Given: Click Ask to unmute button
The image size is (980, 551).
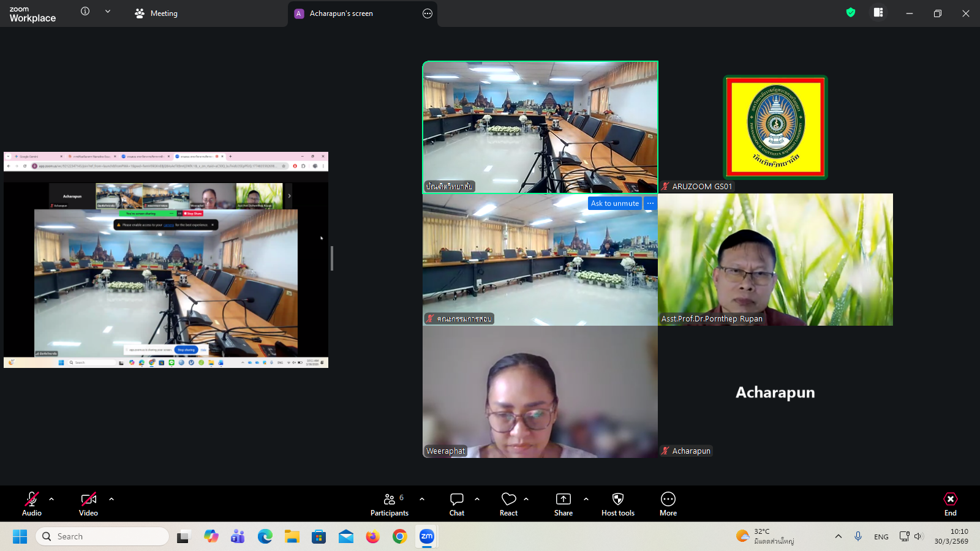Looking at the screenshot, I should (x=614, y=203).
